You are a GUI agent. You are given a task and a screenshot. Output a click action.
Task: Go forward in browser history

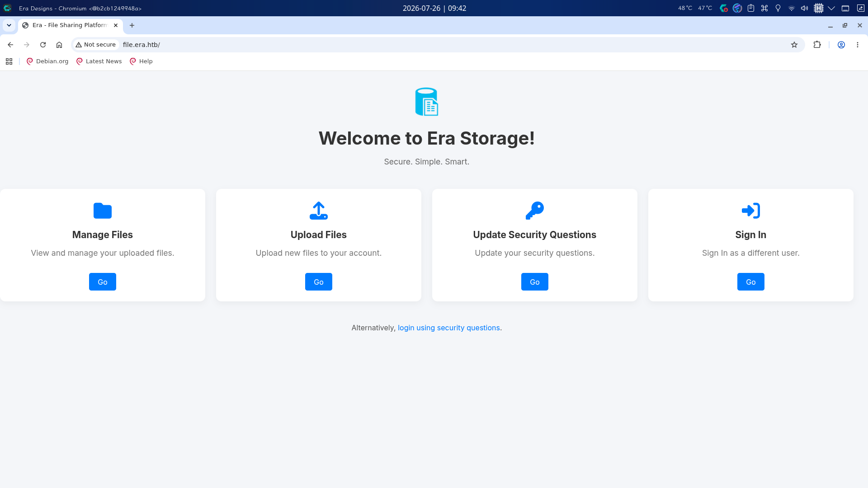27,45
